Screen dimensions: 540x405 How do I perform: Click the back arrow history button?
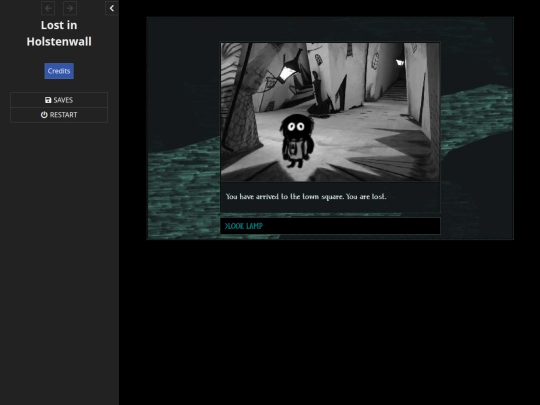click(x=48, y=8)
